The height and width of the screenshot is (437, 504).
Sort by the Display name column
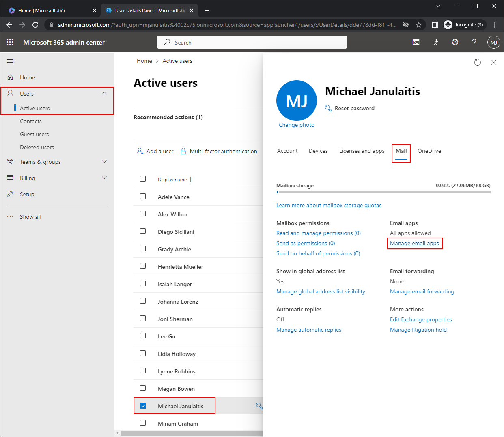175,180
